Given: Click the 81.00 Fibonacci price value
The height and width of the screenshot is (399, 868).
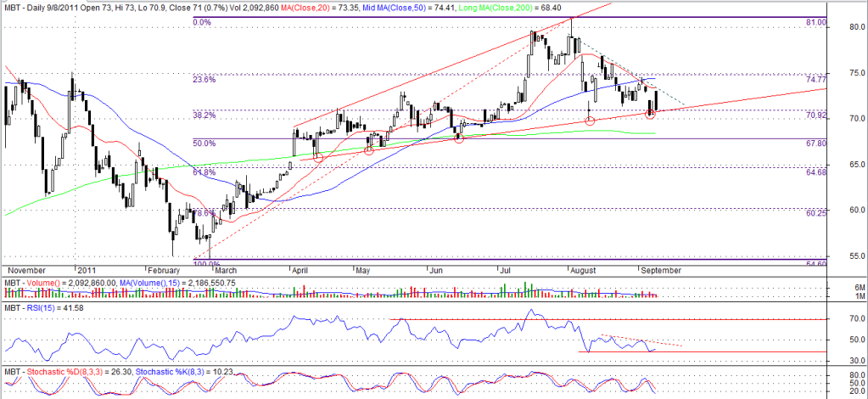Looking at the screenshot, I should pyautogui.click(x=815, y=23).
